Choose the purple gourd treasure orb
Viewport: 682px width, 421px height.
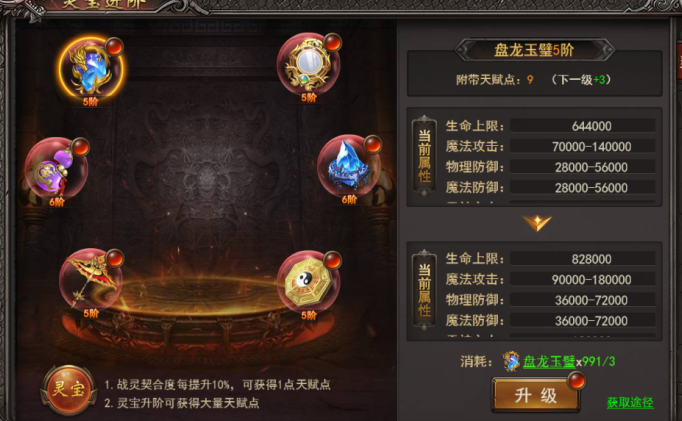pyautogui.click(x=56, y=168)
